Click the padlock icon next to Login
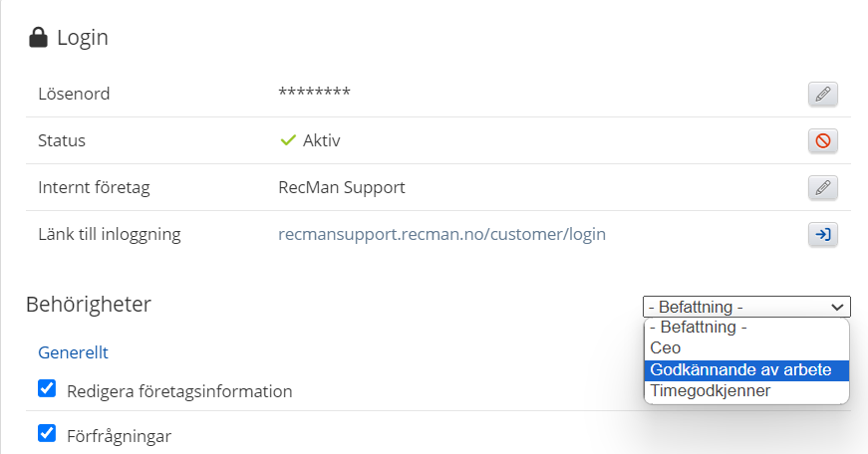 [x=38, y=38]
